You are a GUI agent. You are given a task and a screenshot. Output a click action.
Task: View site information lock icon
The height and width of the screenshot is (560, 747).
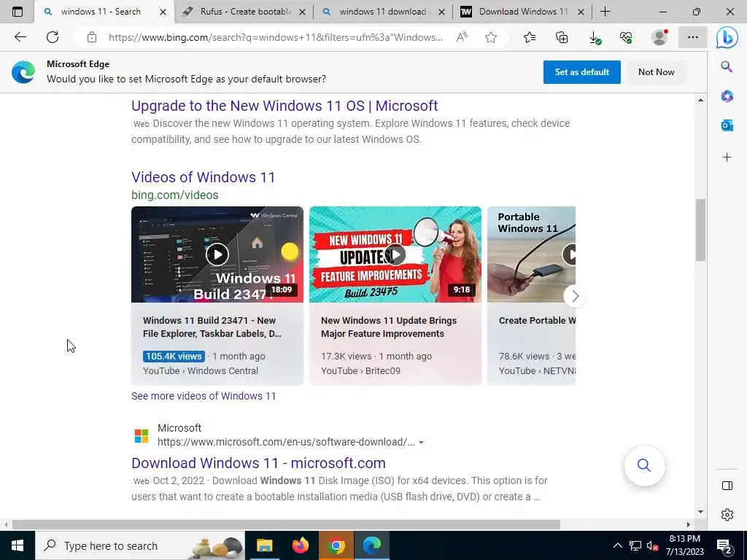pyautogui.click(x=92, y=37)
